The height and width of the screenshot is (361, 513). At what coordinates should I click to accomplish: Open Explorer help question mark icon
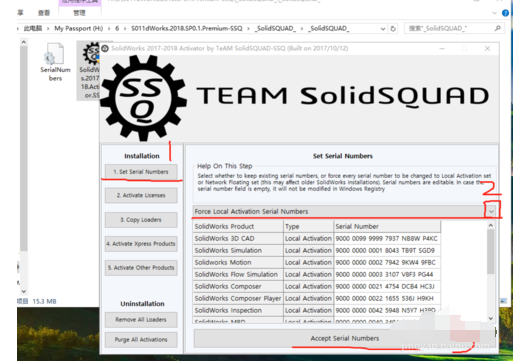tap(505, 13)
